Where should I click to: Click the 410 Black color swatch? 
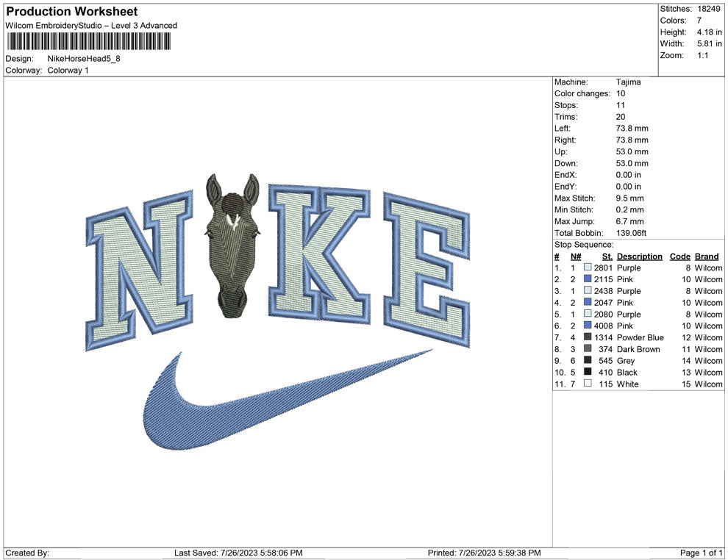(x=588, y=372)
